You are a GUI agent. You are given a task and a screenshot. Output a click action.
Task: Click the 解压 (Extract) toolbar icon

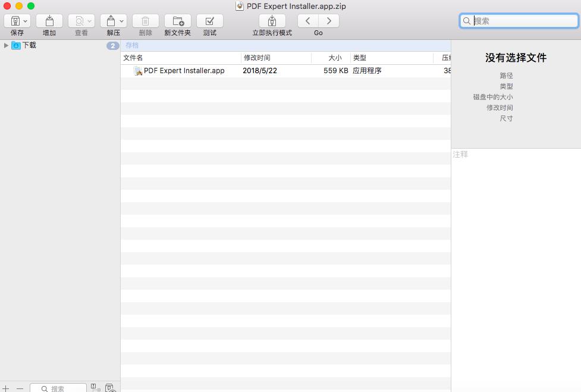coord(110,21)
